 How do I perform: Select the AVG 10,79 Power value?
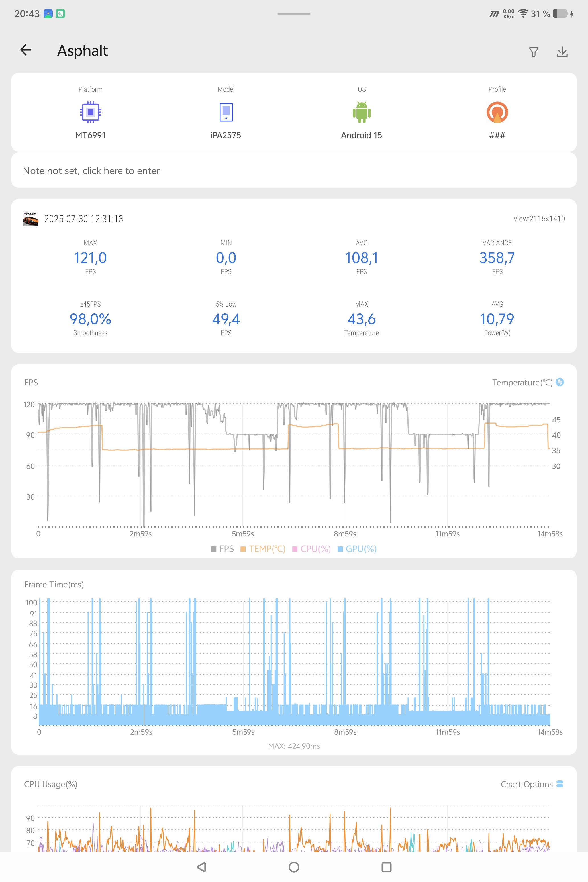497,319
